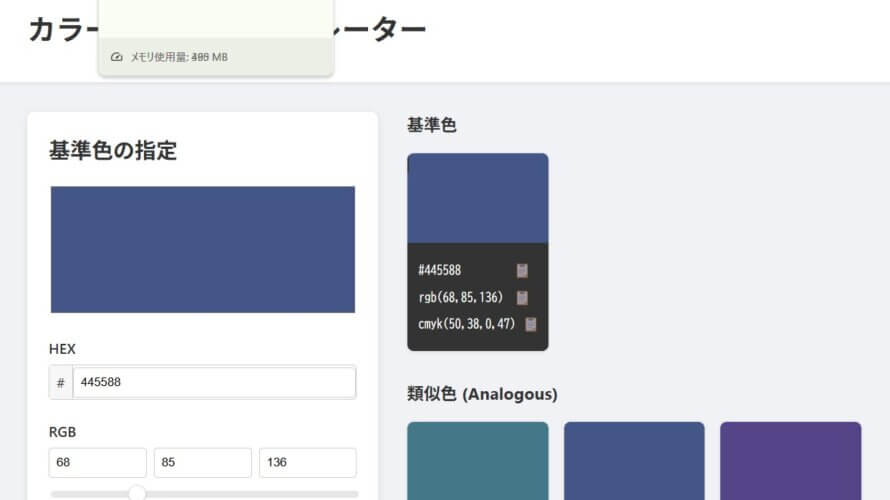Click the rgb(68,85,136) text in base color card

coord(460,298)
